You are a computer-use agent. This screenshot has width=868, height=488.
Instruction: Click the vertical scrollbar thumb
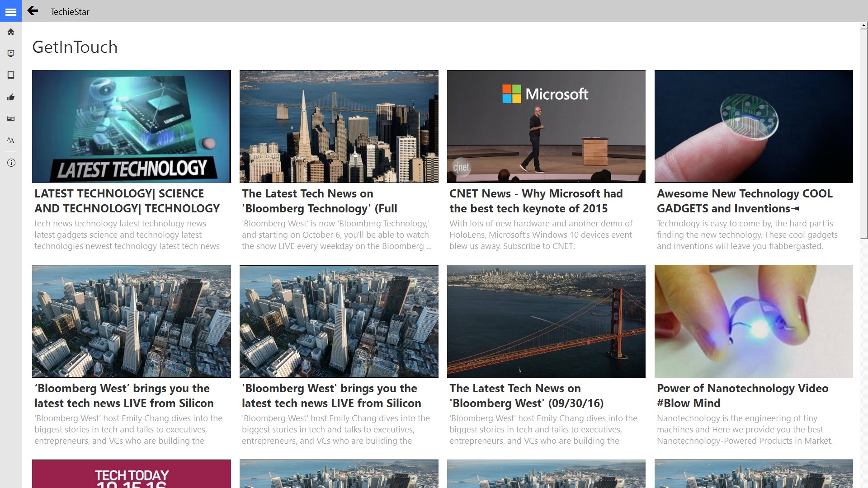point(864,133)
